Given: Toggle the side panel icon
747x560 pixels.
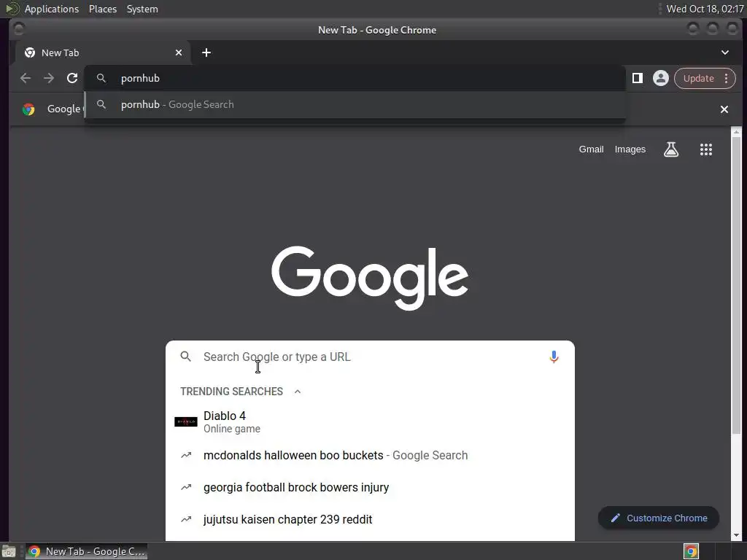Looking at the screenshot, I should pyautogui.click(x=638, y=78).
